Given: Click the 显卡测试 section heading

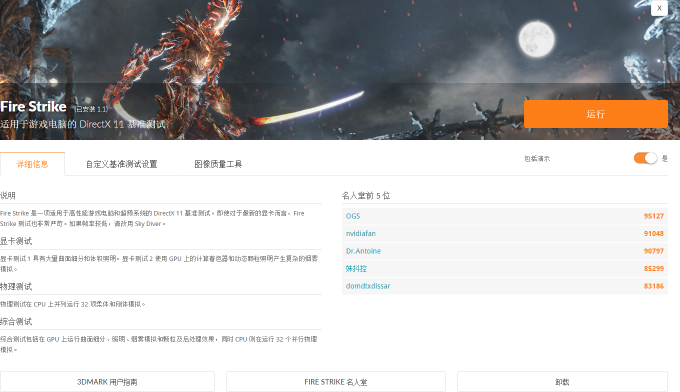Looking at the screenshot, I should (x=16, y=241).
